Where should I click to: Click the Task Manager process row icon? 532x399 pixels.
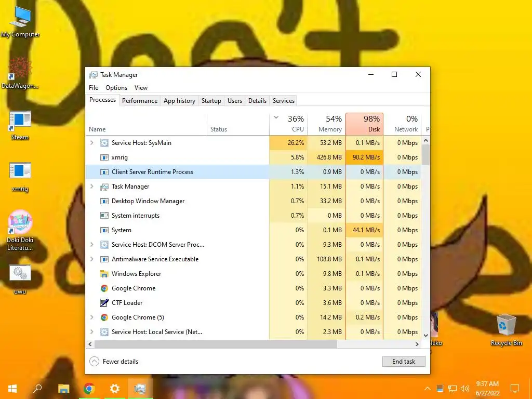point(104,187)
